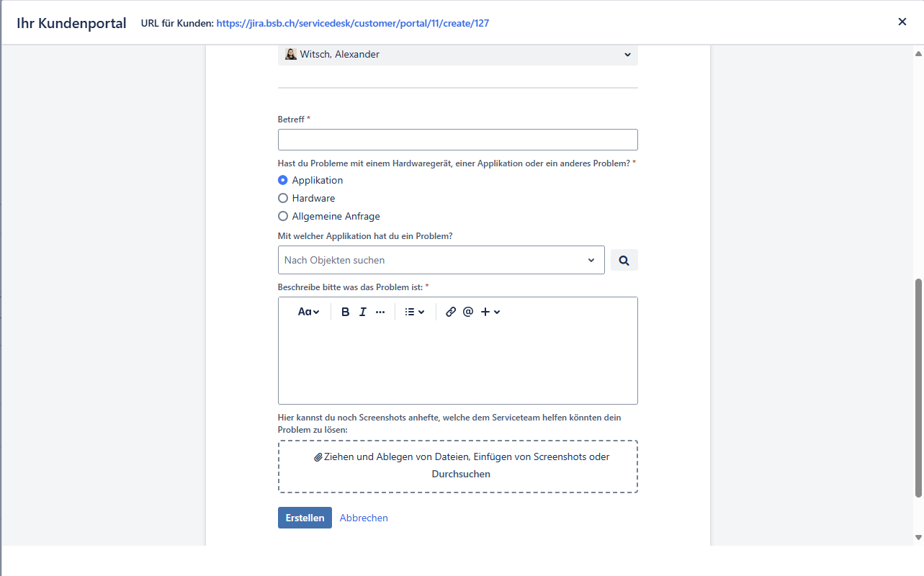Click the 'Beschreibe bitte was das Problem ist:' label

[350, 287]
